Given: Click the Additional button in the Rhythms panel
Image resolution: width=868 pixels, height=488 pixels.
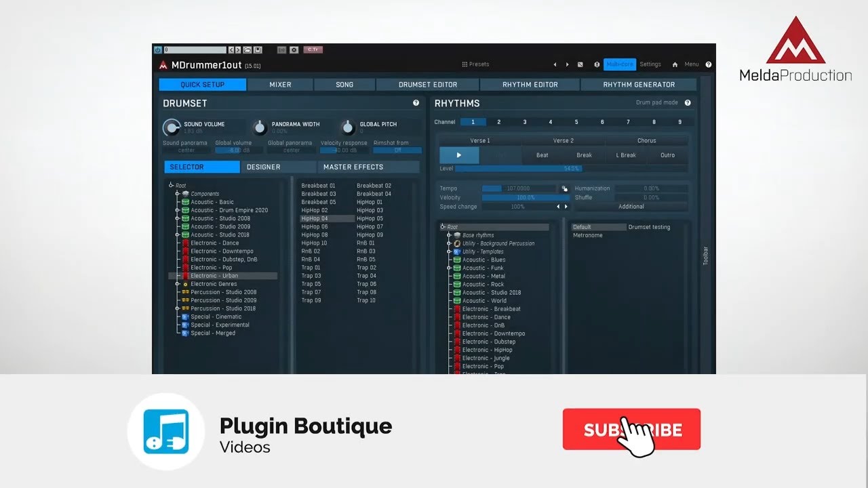Looking at the screenshot, I should (x=631, y=207).
